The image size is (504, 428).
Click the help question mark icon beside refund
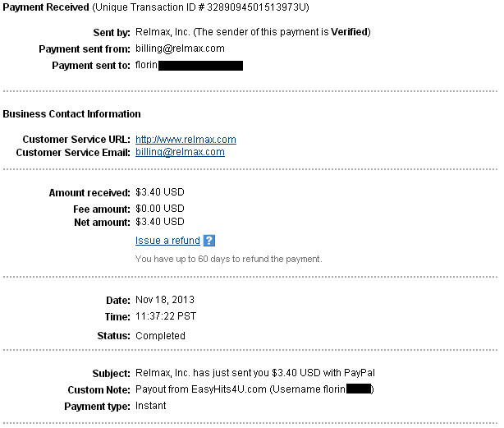pos(209,241)
